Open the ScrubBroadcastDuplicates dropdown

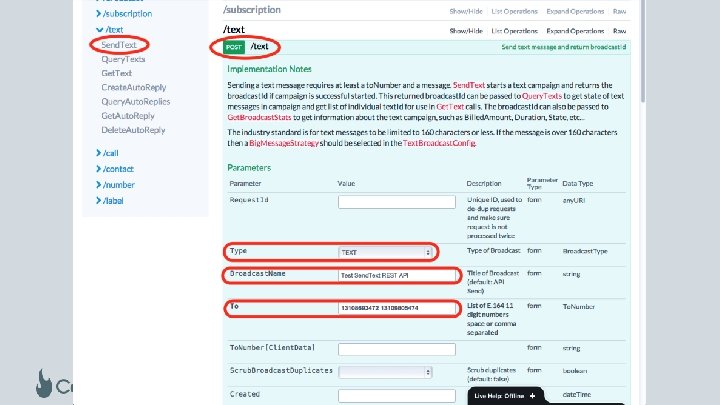pos(385,372)
